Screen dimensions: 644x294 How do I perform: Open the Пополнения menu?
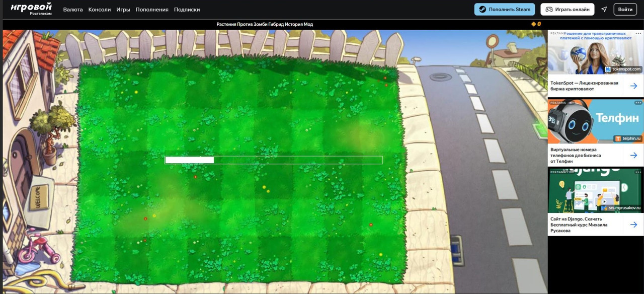pyautogui.click(x=152, y=10)
